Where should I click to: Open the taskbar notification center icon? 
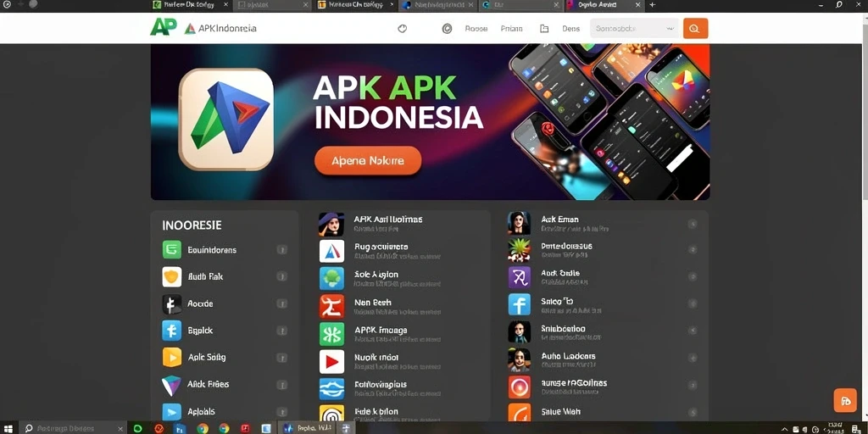(x=854, y=428)
